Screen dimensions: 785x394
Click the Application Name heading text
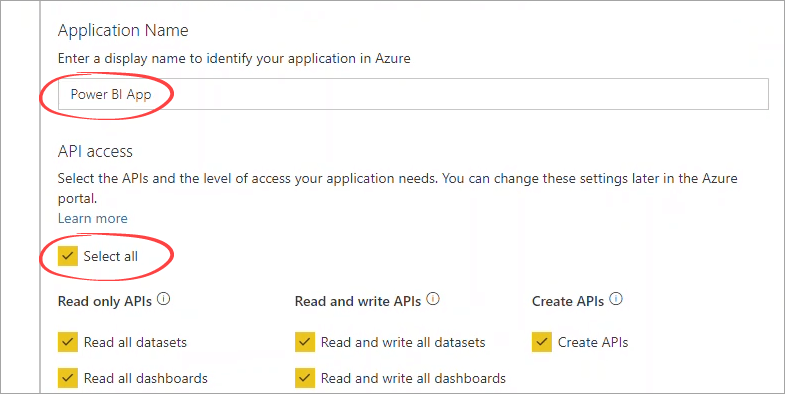tap(123, 31)
